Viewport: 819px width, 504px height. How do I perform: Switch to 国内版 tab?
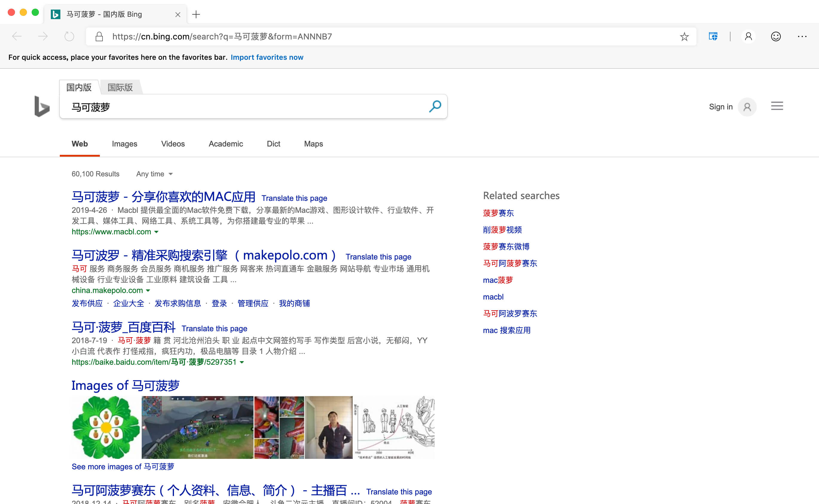tap(79, 87)
